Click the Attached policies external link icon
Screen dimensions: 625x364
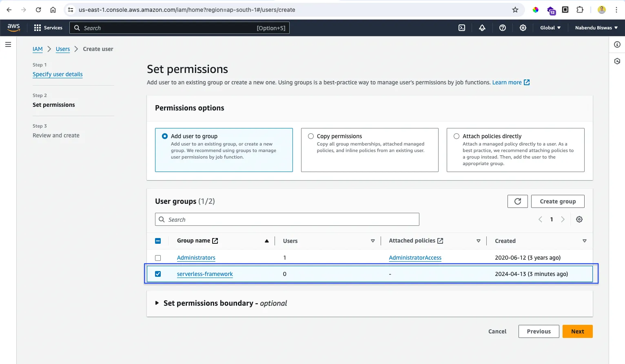440,241
